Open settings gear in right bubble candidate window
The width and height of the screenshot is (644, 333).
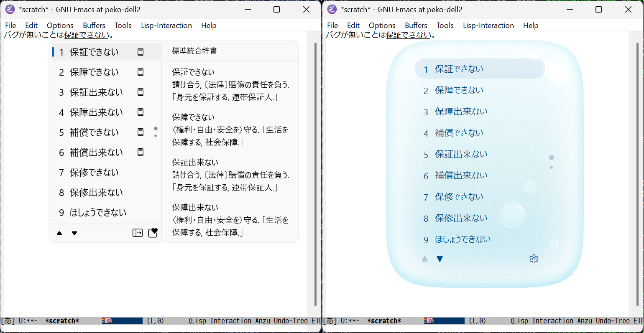(534, 259)
